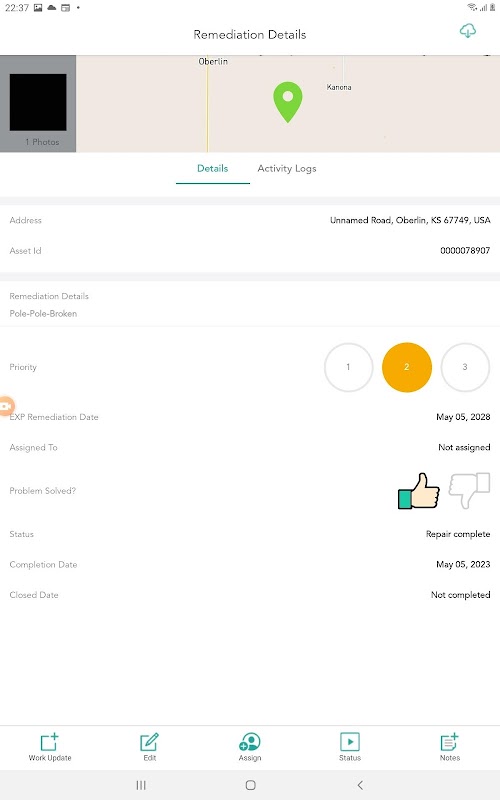Click the green map location pin

click(288, 102)
